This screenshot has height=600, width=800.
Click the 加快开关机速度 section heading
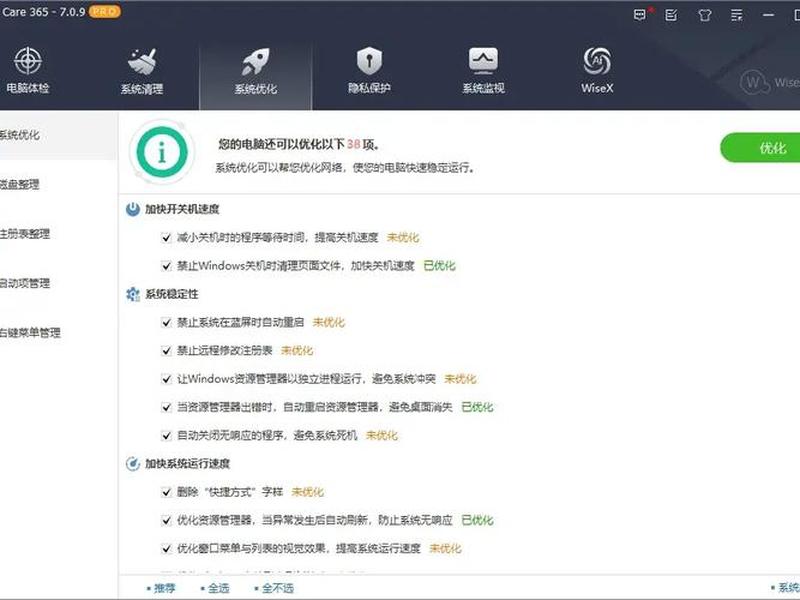pyautogui.click(x=182, y=209)
